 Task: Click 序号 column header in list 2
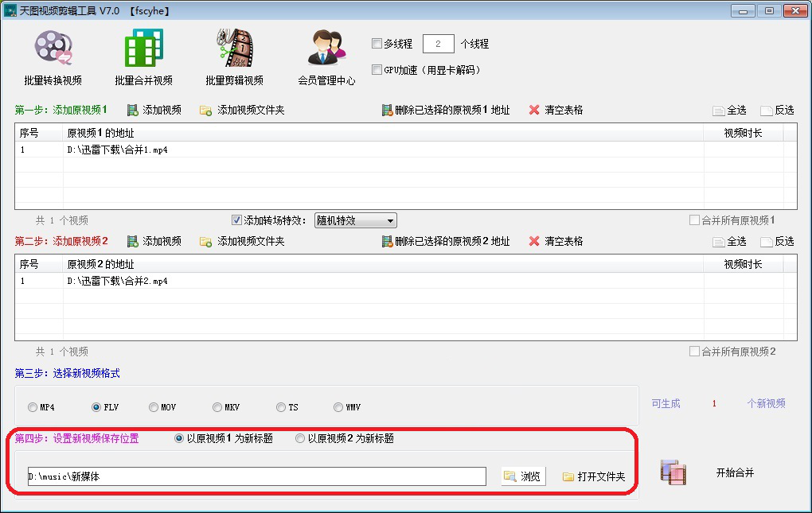pyautogui.click(x=39, y=264)
